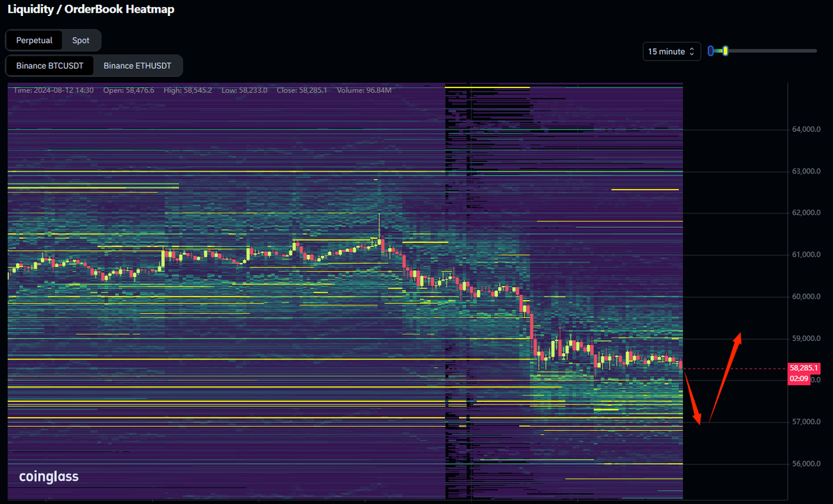This screenshot has height=504, width=833.
Task: Click the 58,285.1 current price label
Action: pyautogui.click(x=804, y=368)
